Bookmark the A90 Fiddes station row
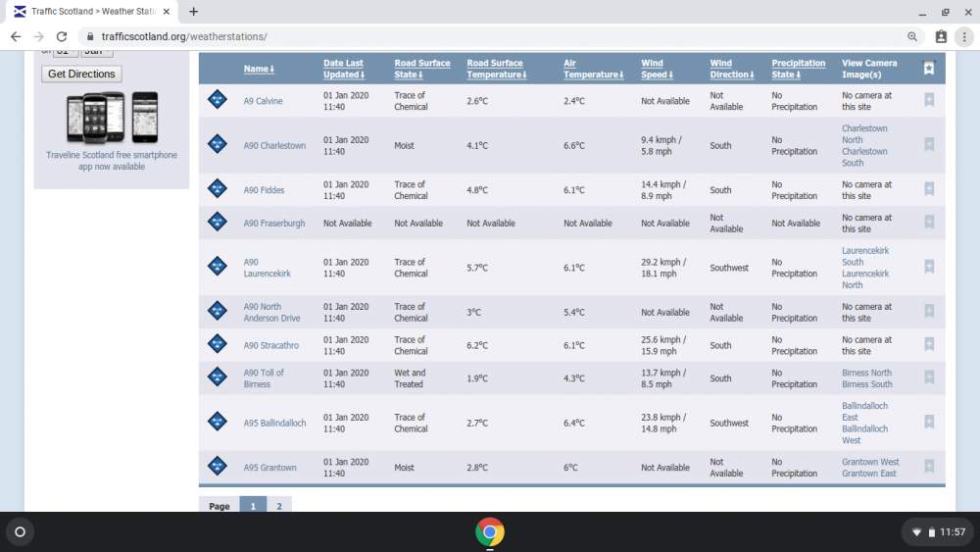The image size is (980, 552). click(x=929, y=188)
